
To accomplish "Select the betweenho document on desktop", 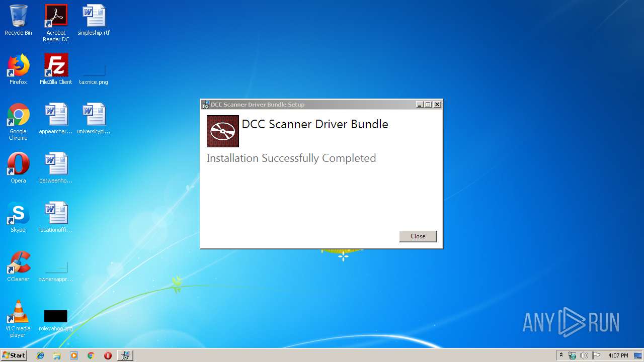I will 56,168.
